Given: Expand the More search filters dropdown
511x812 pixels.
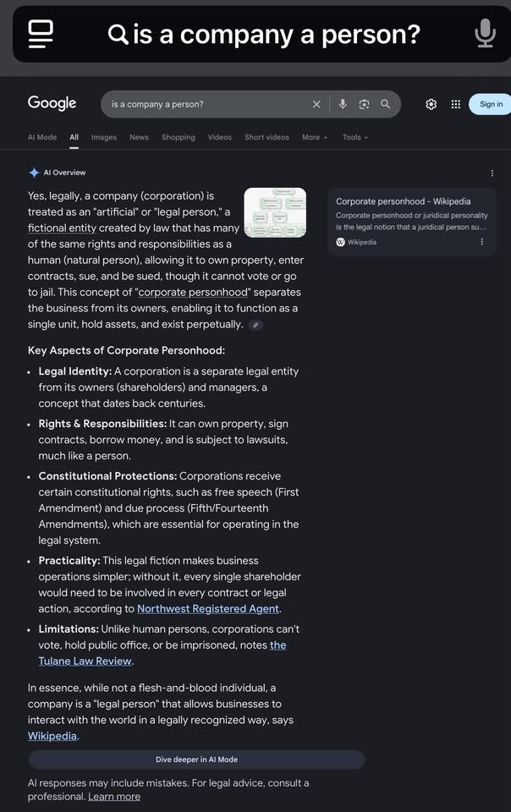Looking at the screenshot, I should (x=314, y=137).
